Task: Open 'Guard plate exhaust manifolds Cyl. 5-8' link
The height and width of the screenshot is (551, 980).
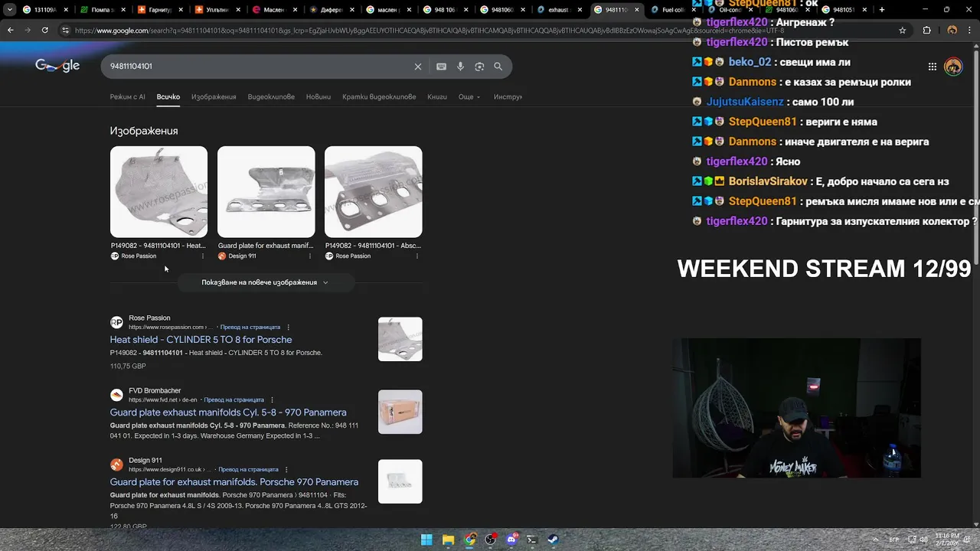Action: click(228, 412)
